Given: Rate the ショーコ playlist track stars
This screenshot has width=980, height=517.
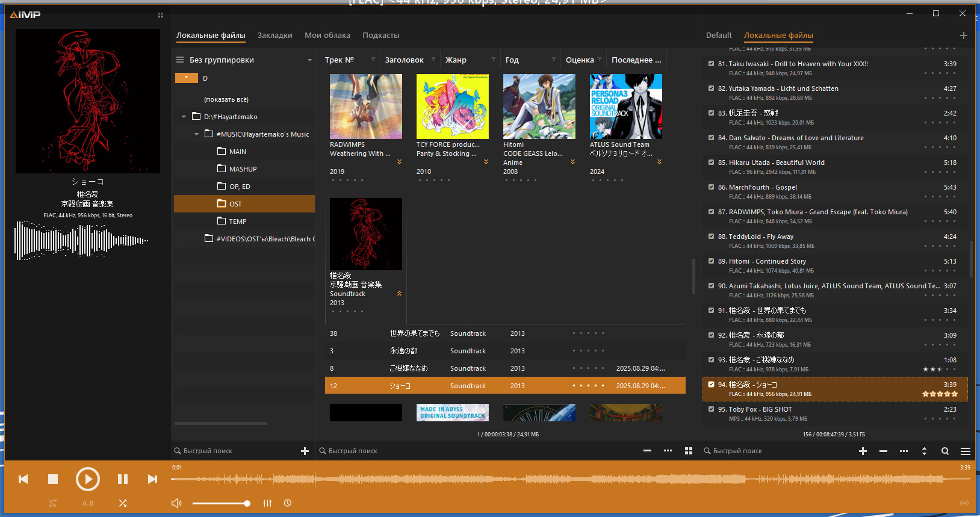Looking at the screenshot, I should point(940,394).
